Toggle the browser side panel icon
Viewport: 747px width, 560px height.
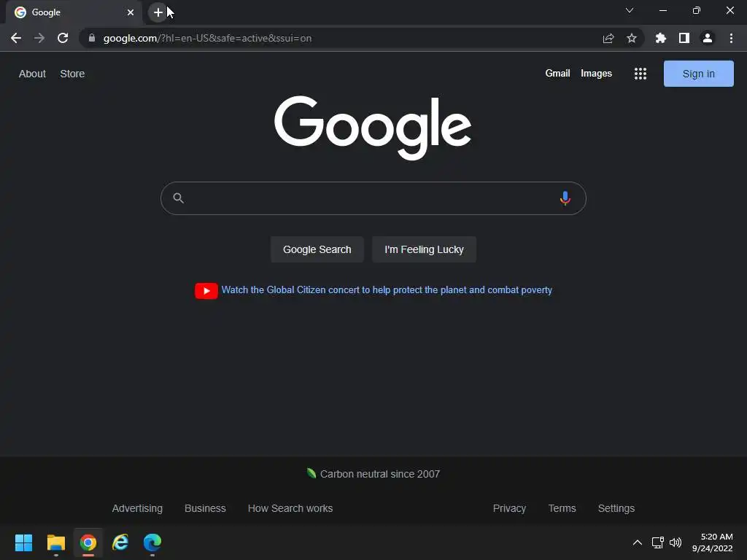coord(684,38)
